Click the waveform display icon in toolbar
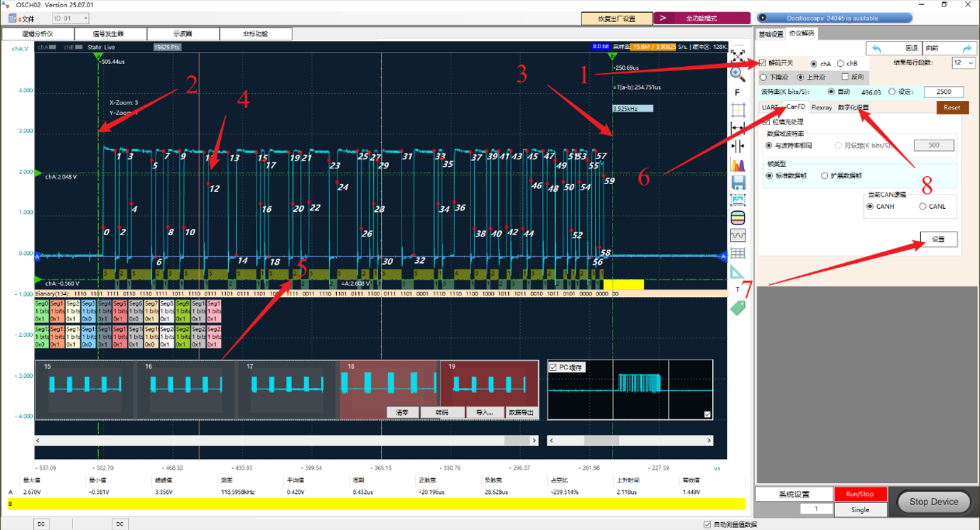The image size is (980, 530). (738, 235)
